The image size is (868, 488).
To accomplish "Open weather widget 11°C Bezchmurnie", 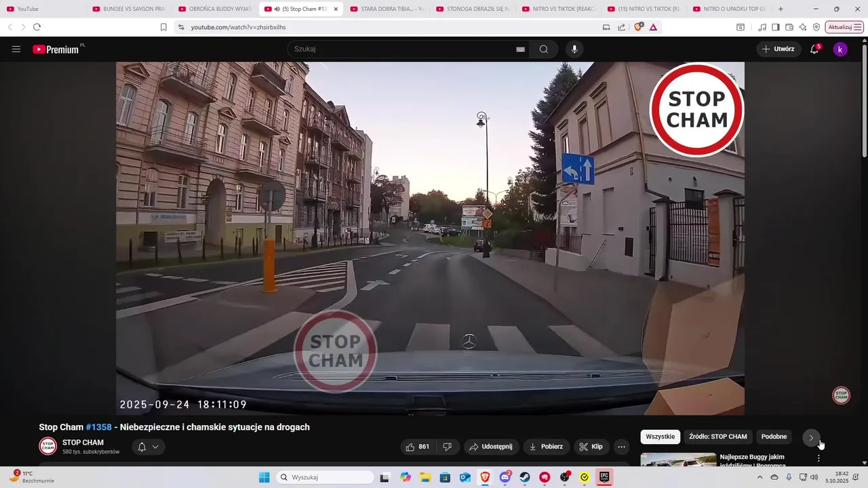I will pos(31,477).
